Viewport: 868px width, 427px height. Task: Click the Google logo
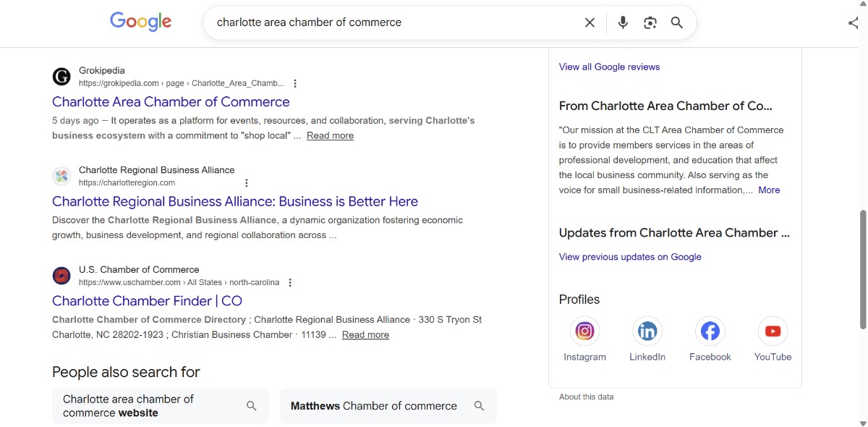click(x=140, y=22)
